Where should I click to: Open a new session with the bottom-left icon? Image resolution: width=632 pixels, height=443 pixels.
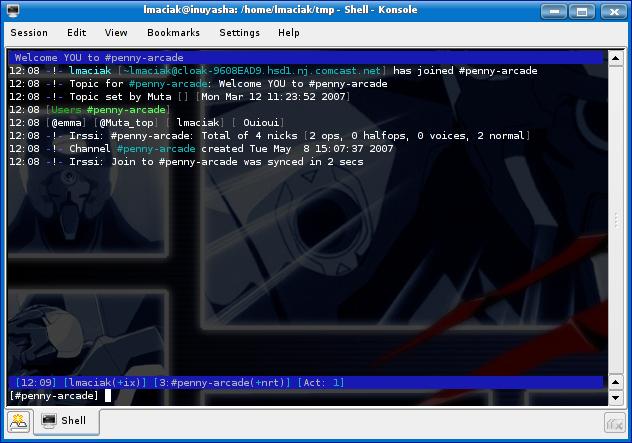point(18,422)
